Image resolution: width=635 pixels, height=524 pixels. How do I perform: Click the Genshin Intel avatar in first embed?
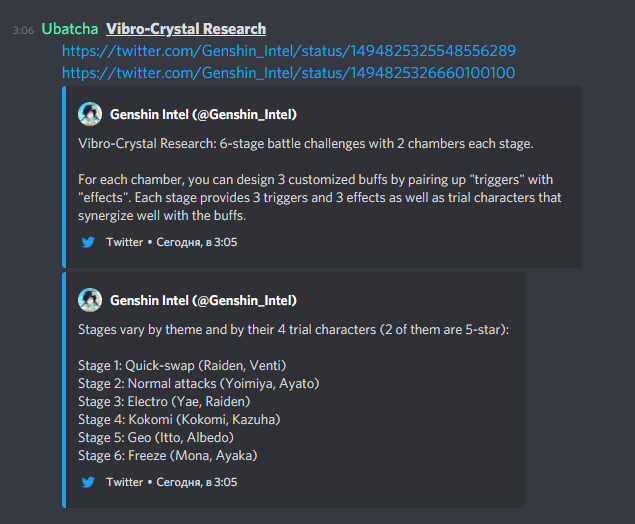pyautogui.click(x=89, y=114)
